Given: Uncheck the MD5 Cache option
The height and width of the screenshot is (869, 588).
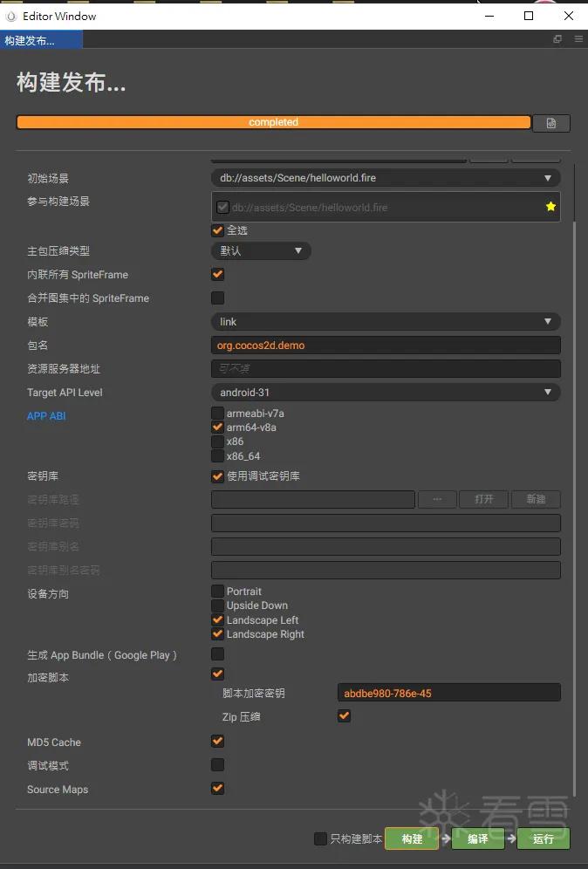Looking at the screenshot, I should pyautogui.click(x=218, y=741).
